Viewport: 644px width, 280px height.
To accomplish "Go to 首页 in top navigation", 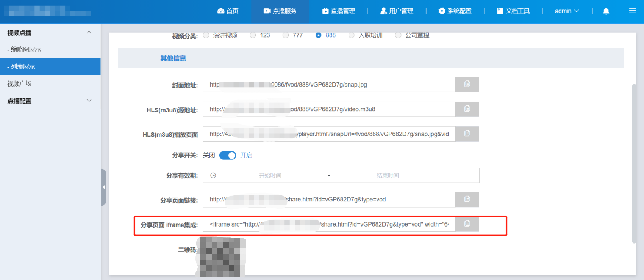I will coord(228,11).
